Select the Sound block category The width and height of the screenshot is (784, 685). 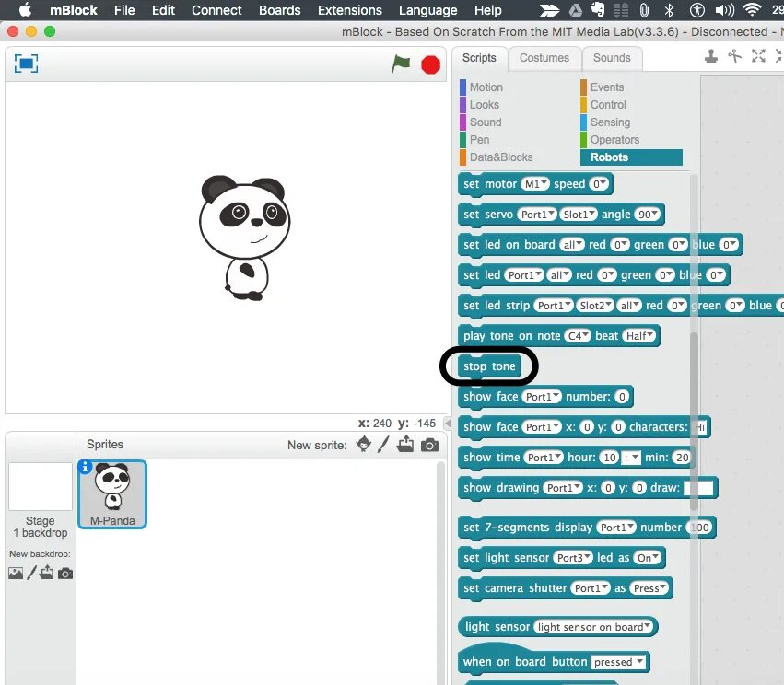485,122
